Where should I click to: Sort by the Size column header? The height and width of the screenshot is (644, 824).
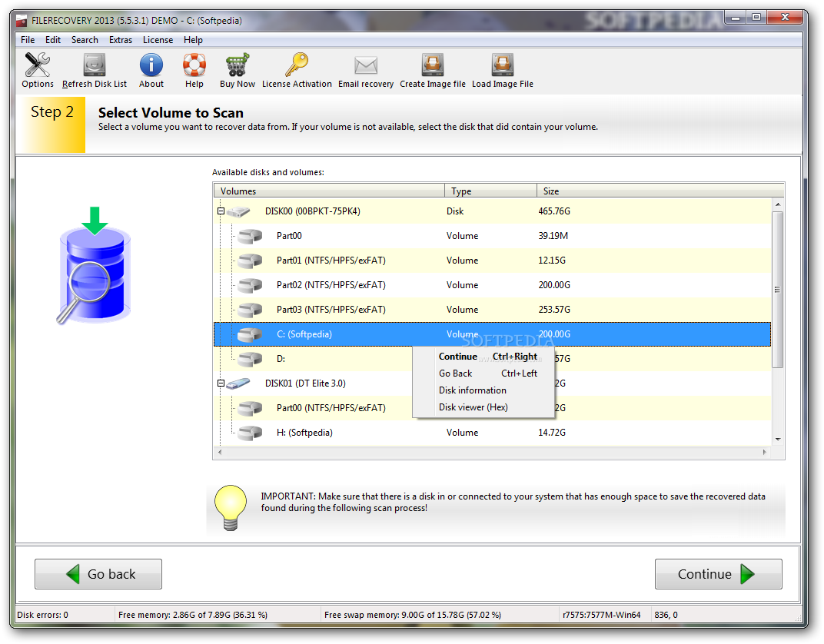pos(660,191)
